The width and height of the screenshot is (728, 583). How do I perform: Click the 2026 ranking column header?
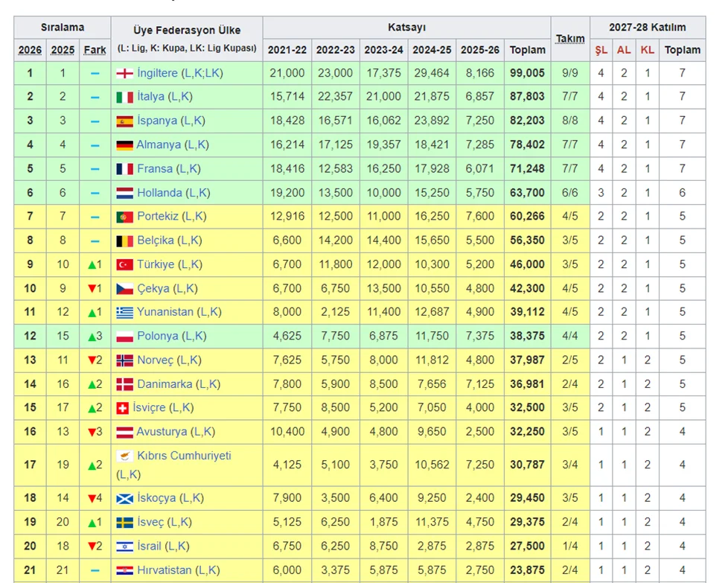30,50
